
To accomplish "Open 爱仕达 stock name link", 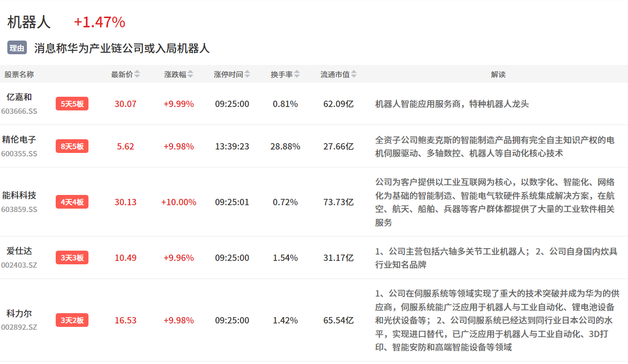I will point(19,251).
